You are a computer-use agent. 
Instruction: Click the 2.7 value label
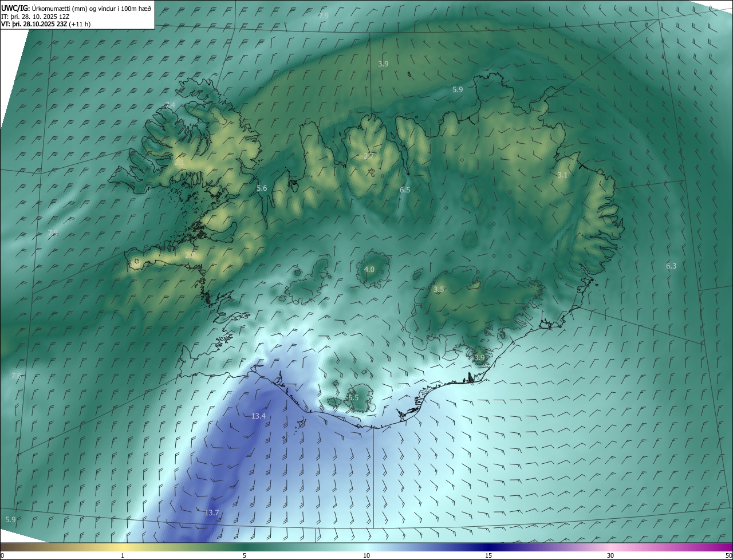pyautogui.click(x=369, y=156)
